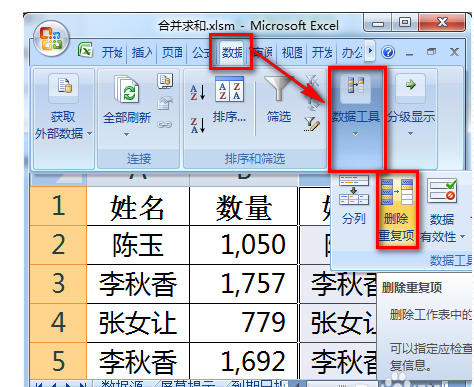The width and height of the screenshot is (474, 387).
Task: Click the Sort Z to A icon
Action: (198, 125)
